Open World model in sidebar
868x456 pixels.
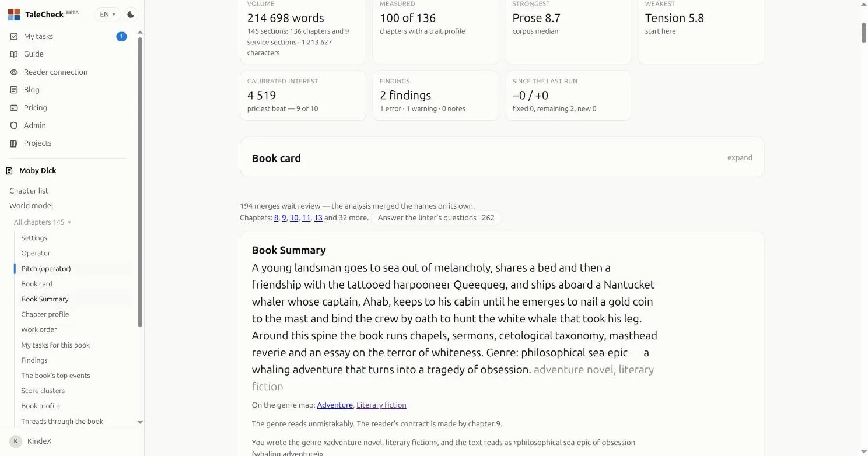31,206
